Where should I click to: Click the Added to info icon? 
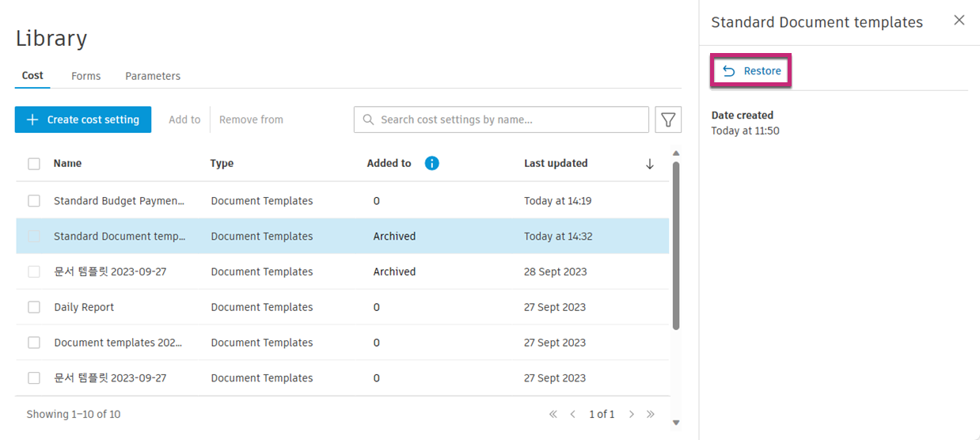click(x=431, y=163)
